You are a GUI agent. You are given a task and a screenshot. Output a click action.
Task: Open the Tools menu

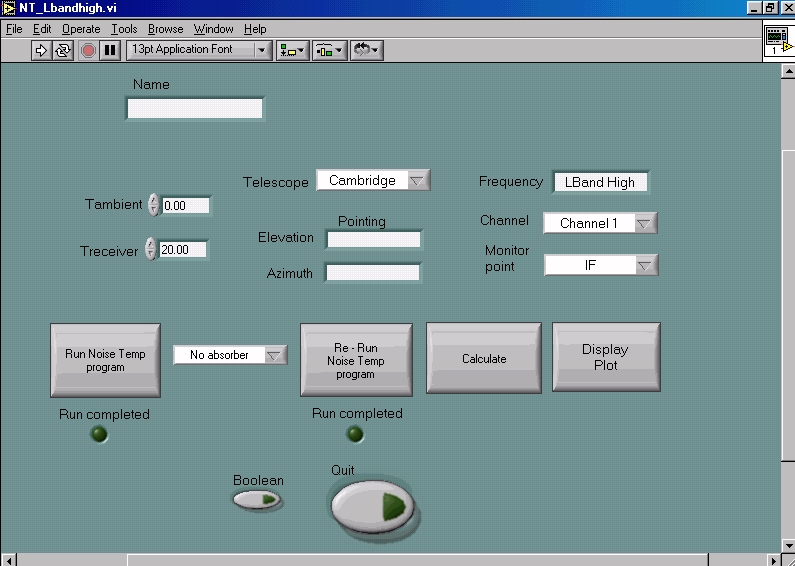tap(124, 29)
